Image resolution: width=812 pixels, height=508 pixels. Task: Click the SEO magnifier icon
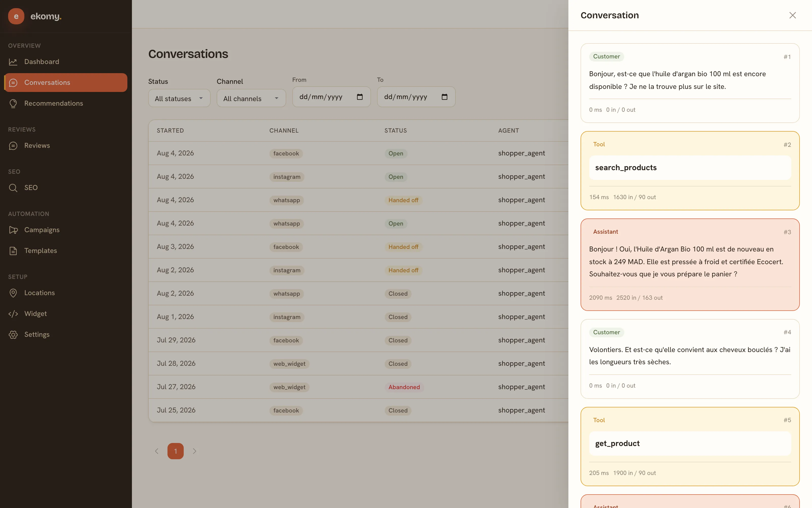pyautogui.click(x=13, y=188)
